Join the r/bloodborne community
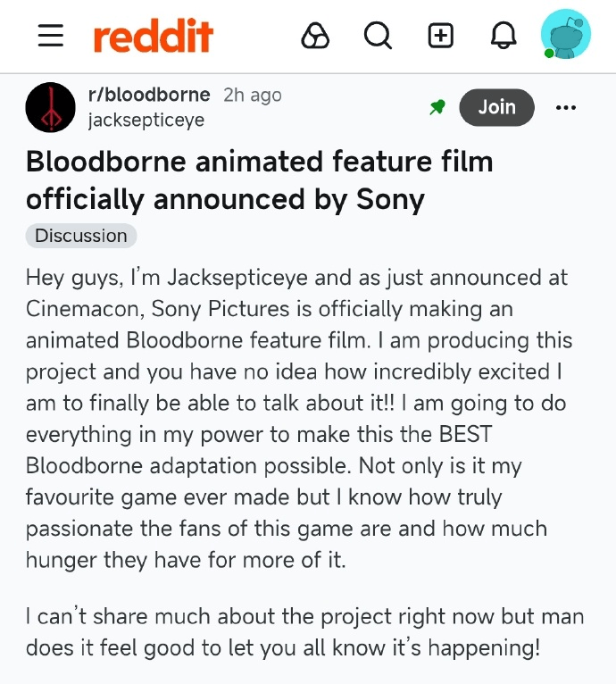 496,107
